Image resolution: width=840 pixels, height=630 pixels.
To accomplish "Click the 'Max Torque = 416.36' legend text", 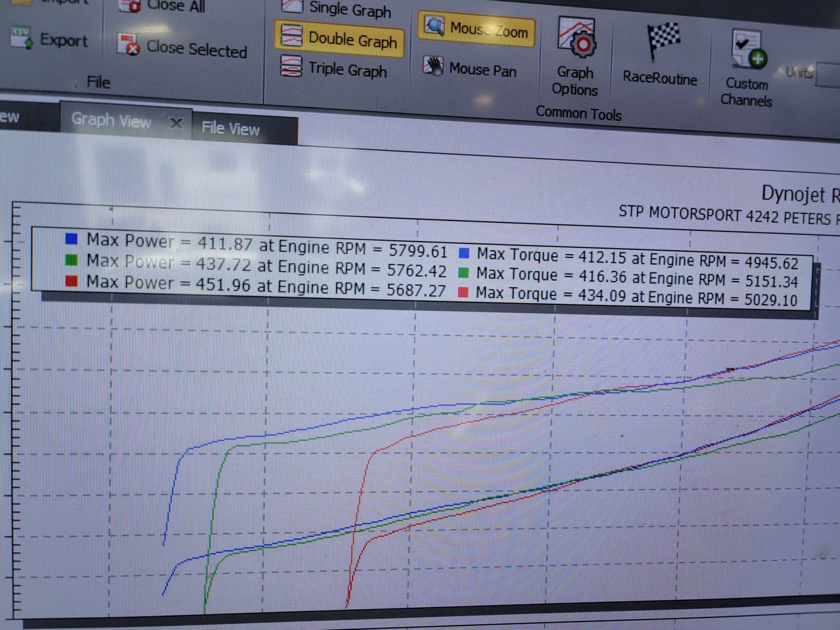I will tap(551, 276).
